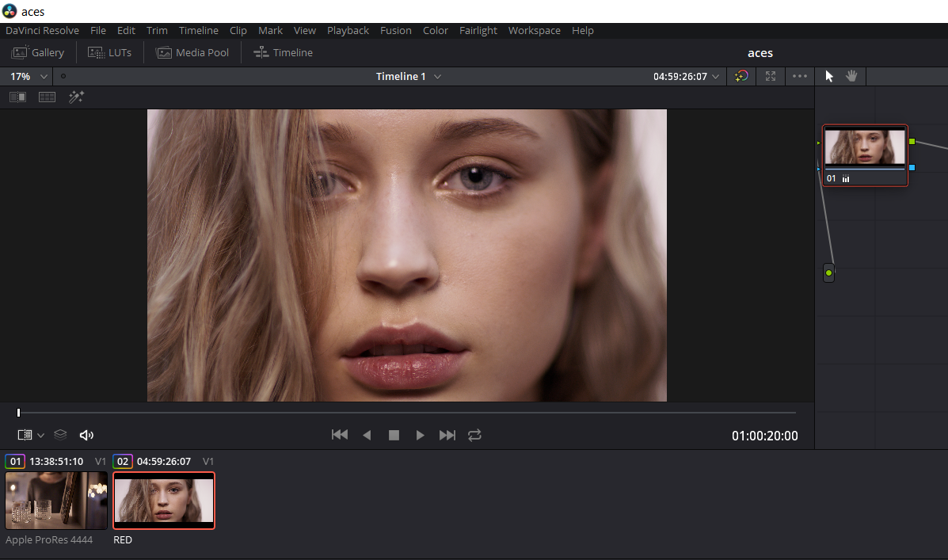This screenshot has height=560, width=948.
Task: Open the Workspace menu
Action: click(x=535, y=30)
